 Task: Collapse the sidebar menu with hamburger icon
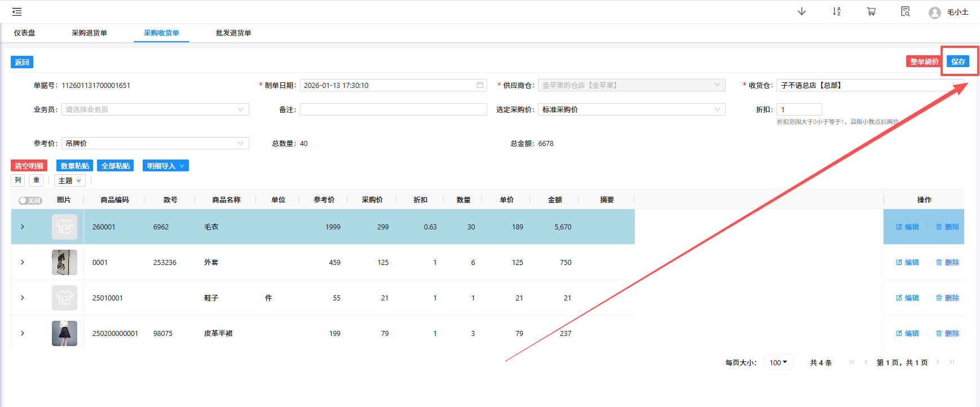pyautogui.click(x=17, y=12)
